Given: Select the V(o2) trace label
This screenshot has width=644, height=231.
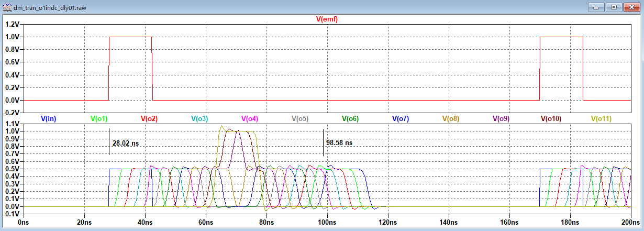Looking at the screenshot, I should (x=149, y=119).
